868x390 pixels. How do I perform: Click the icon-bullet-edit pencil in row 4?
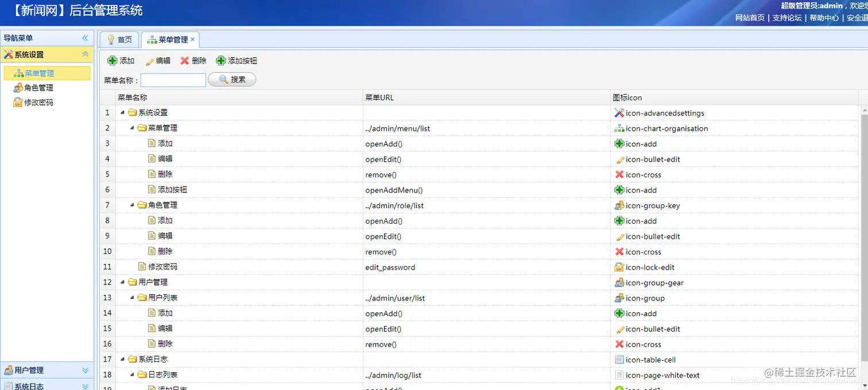619,159
